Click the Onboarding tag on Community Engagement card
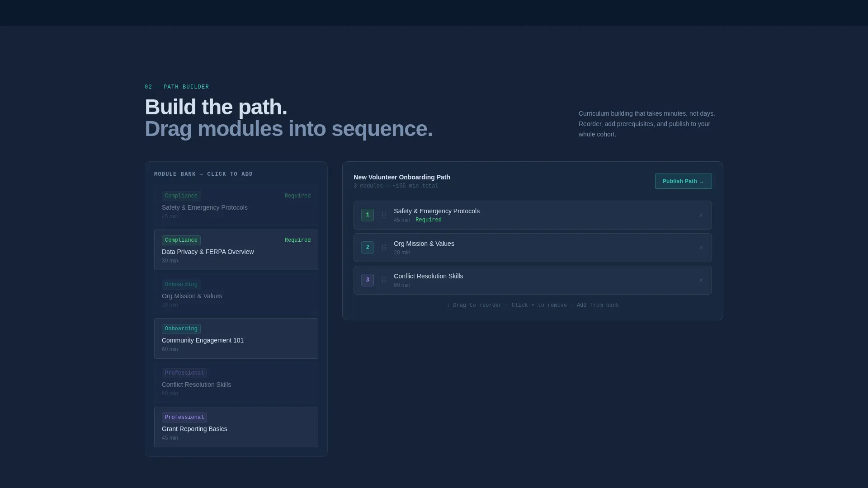This screenshot has width=868, height=488. point(181,329)
